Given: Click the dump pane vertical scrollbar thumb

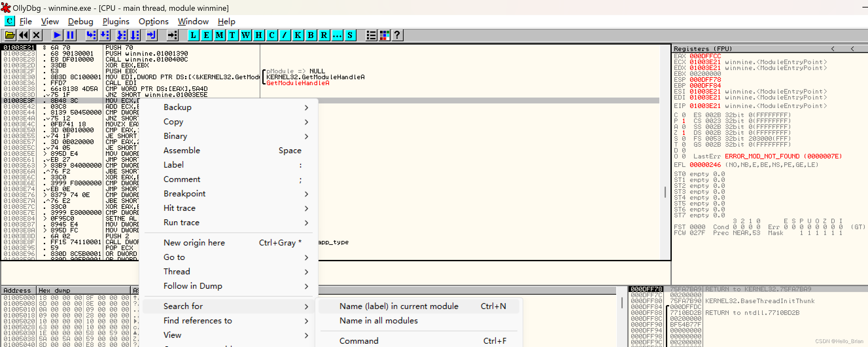Looking at the screenshot, I should pos(622,302).
